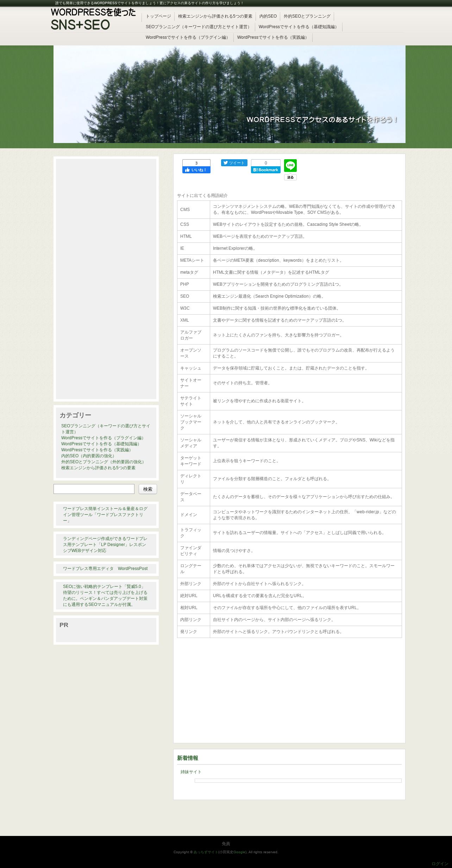Click the ファインダビリティ term cell
The width and height of the screenshot is (452, 868).
pyautogui.click(x=194, y=551)
